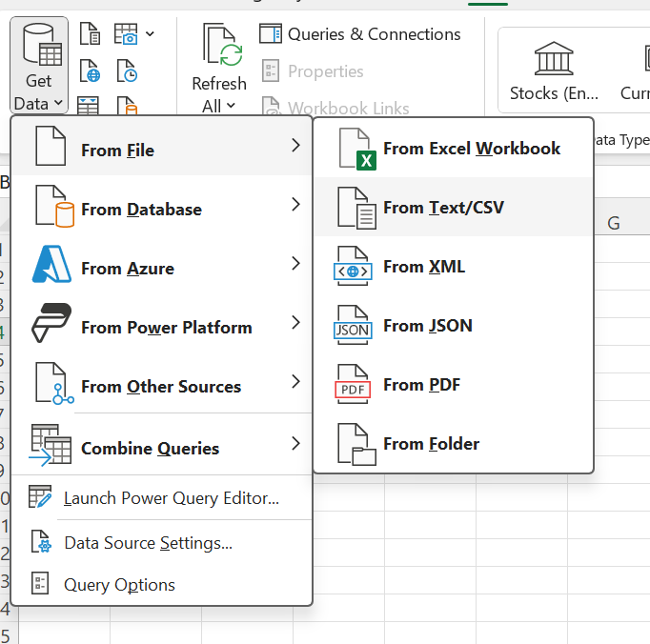650x644 pixels.
Task: Open the From File submenu
Action: (162, 146)
